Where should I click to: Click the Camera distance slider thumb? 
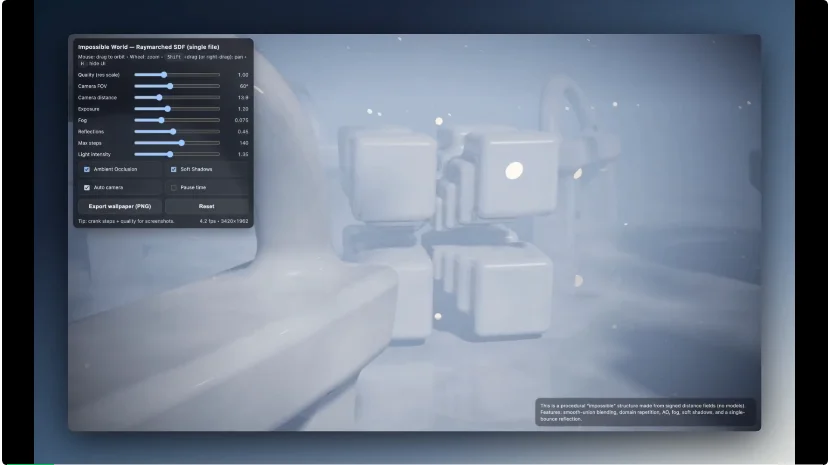point(159,98)
